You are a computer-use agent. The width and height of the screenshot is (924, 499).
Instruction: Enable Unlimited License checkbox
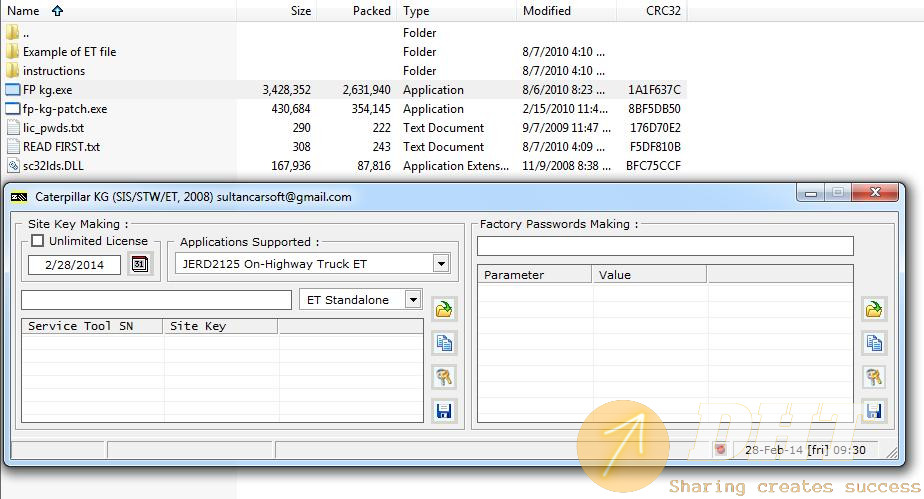pos(38,240)
